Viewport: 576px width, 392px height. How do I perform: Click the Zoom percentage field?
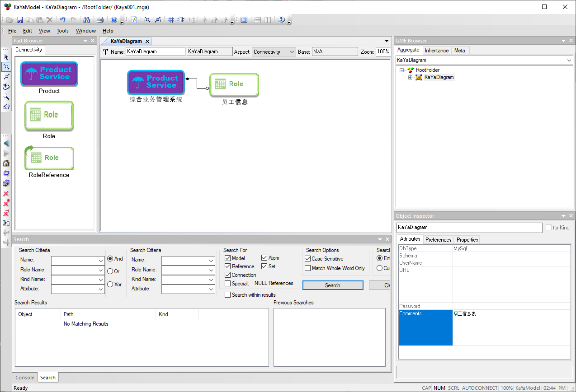click(383, 52)
